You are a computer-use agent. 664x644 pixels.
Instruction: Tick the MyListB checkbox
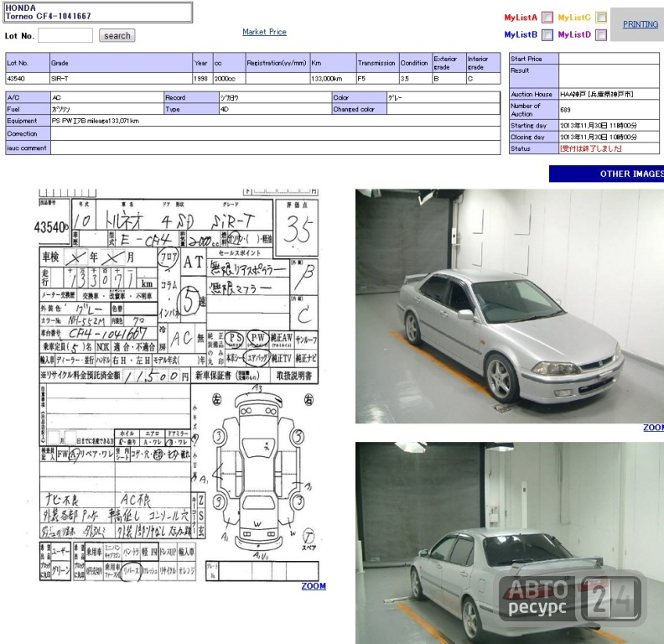coord(547,34)
